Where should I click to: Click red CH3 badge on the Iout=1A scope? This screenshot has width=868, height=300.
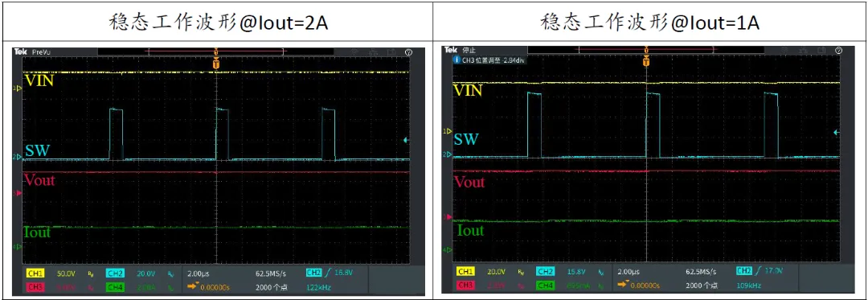tap(465, 285)
